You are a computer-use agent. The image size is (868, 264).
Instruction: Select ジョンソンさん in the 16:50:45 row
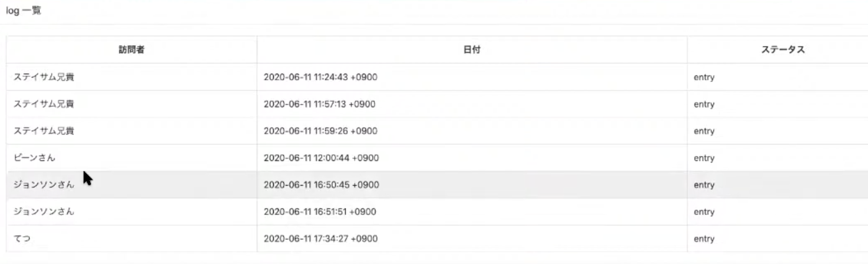[44, 185]
